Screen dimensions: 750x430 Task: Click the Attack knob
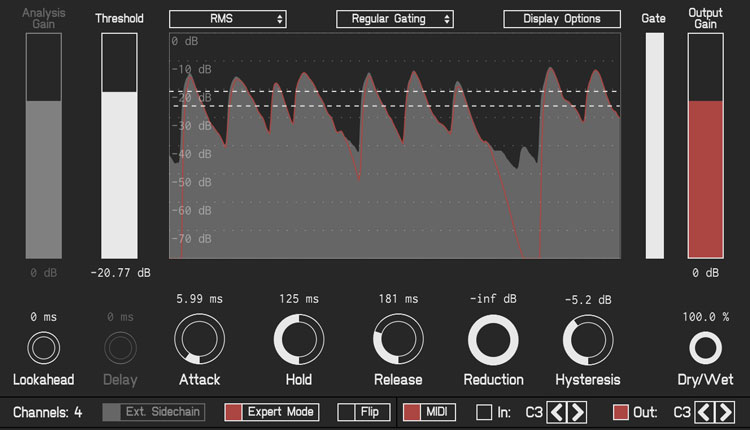[x=198, y=341]
